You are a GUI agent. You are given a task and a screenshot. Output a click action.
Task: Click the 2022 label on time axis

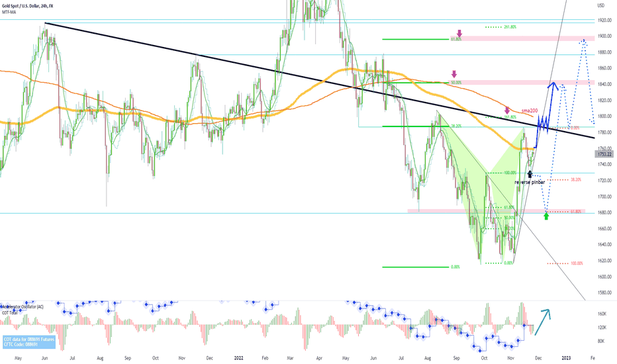click(238, 358)
